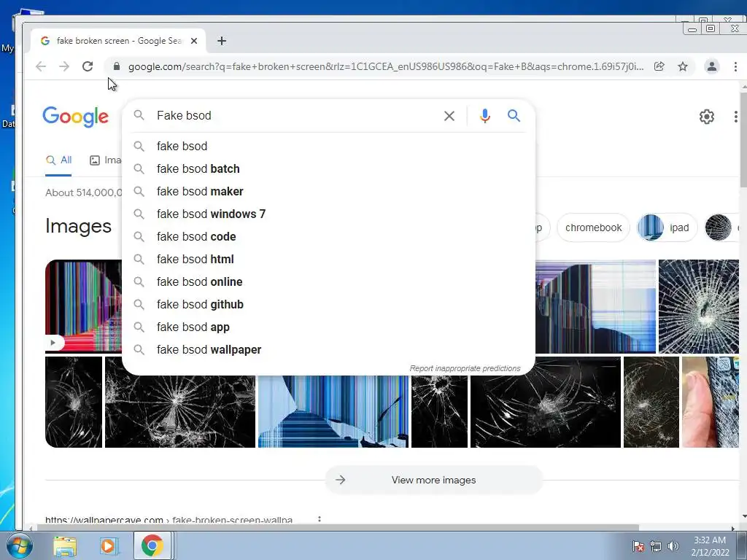Screen dimensions: 747x560
Task: Close the fake broken screen tab
Action: (x=194, y=41)
